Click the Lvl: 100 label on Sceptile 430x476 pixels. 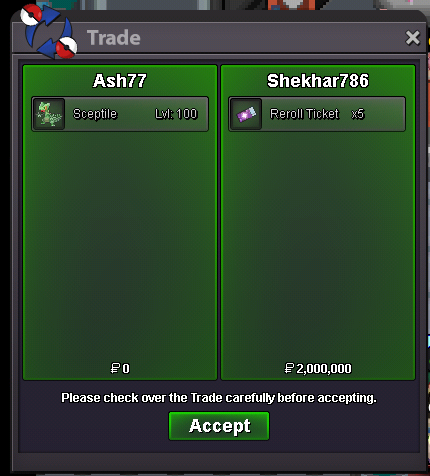click(x=176, y=114)
